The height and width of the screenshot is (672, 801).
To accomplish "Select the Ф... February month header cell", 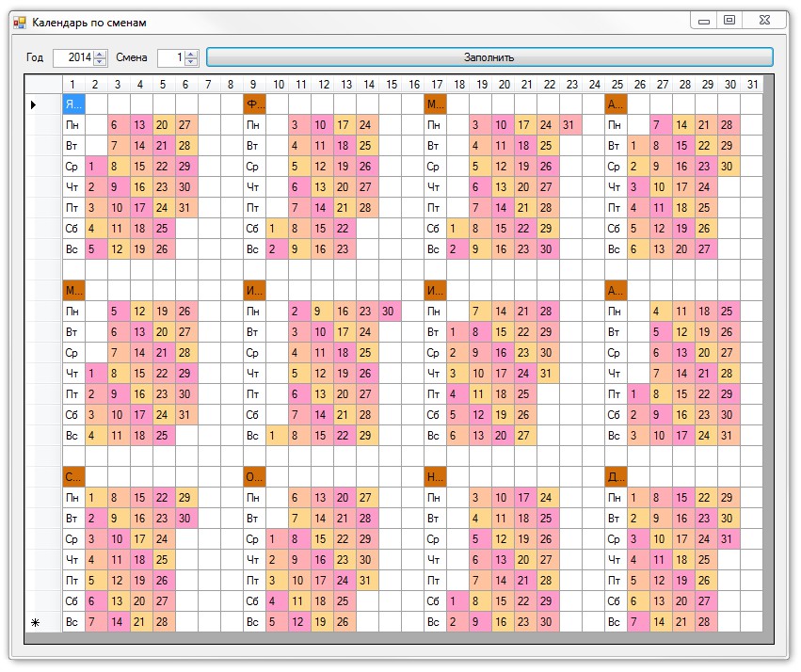I will pos(254,104).
